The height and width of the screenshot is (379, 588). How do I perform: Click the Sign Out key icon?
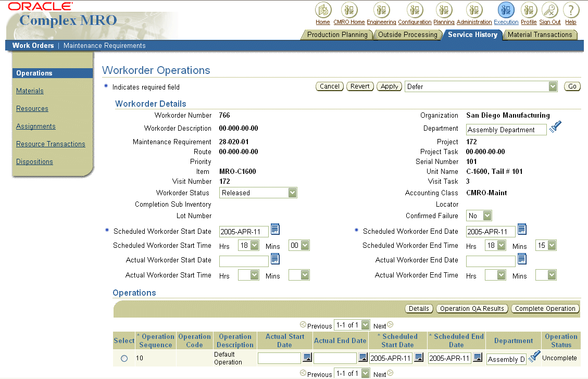(550, 10)
